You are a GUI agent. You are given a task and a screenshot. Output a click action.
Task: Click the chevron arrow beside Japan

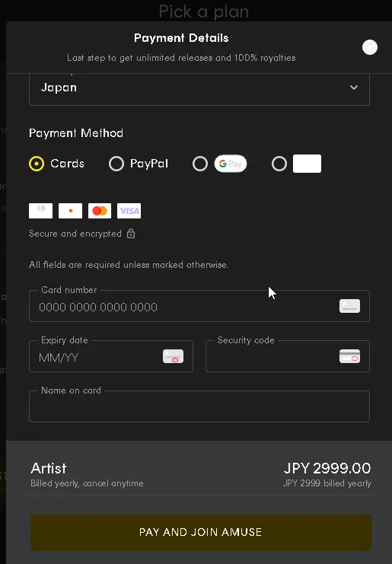pyautogui.click(x=354, y=88)
